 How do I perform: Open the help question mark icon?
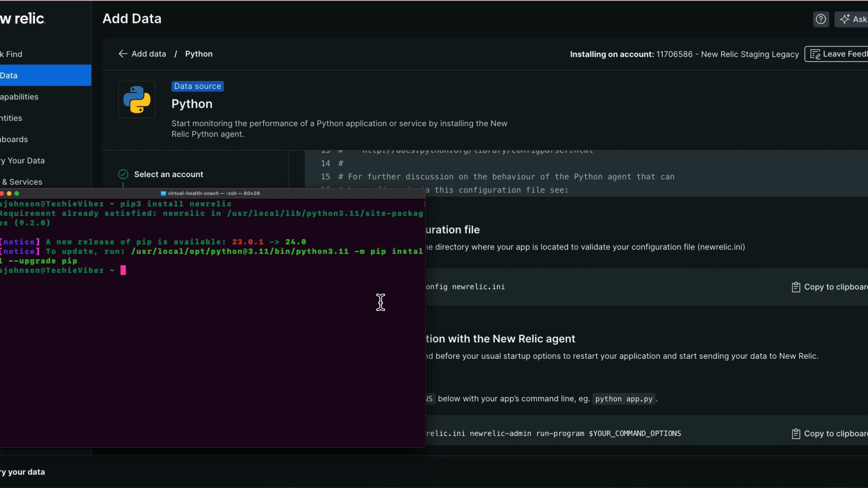pyautogui.click(x=821, y=19)
